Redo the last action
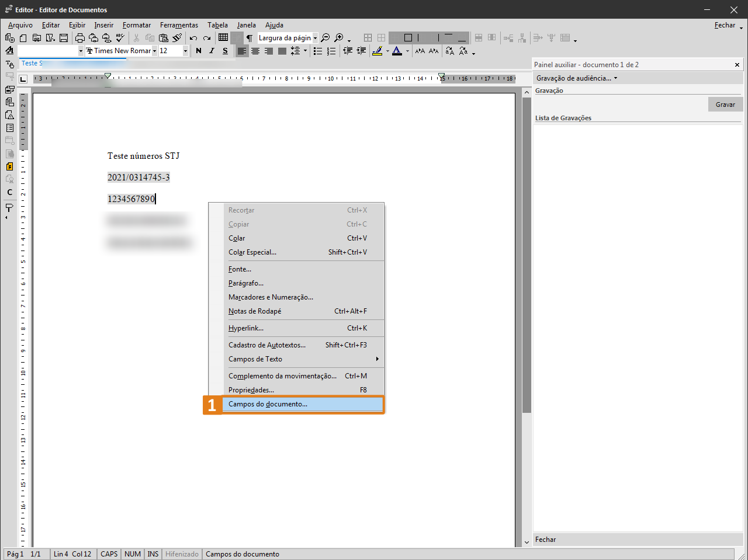Viewport: 748px width, 560px height. (207, 38)
